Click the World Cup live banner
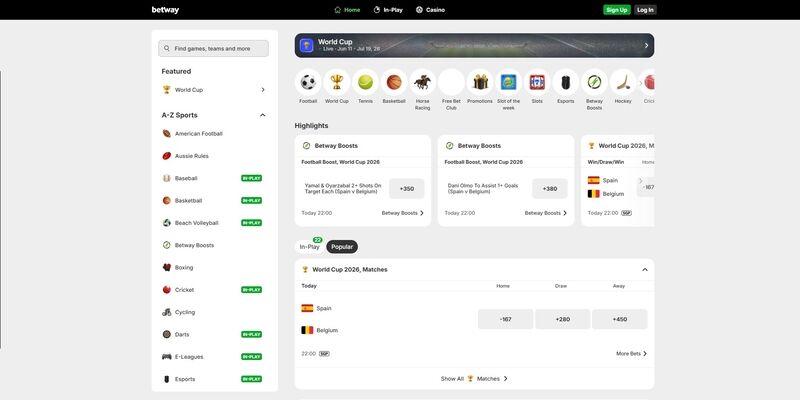800x400 pixels. tap(474, 45)
